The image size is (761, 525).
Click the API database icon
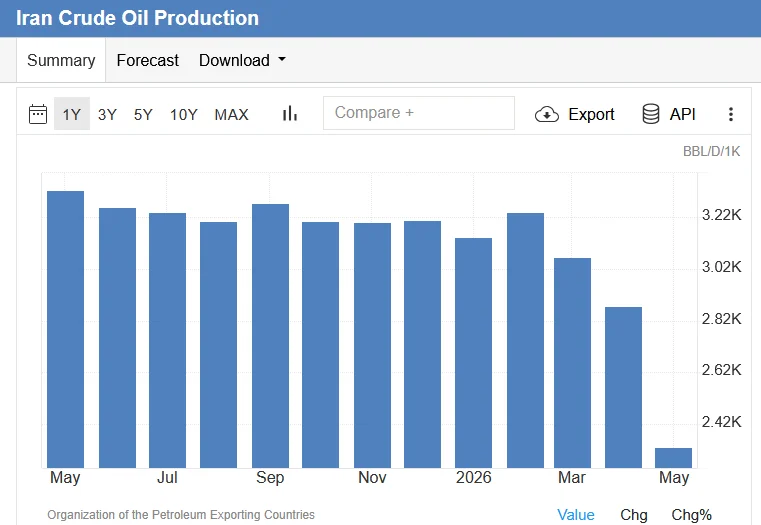(651, 114)
